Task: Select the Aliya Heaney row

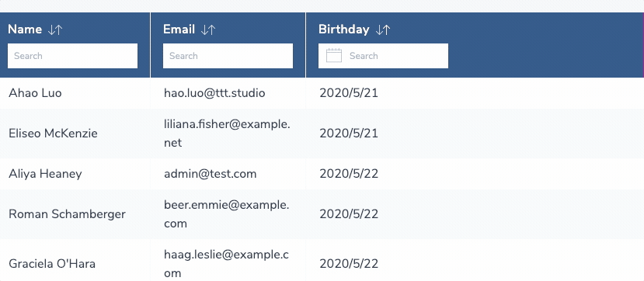Action: click(322, 174)
